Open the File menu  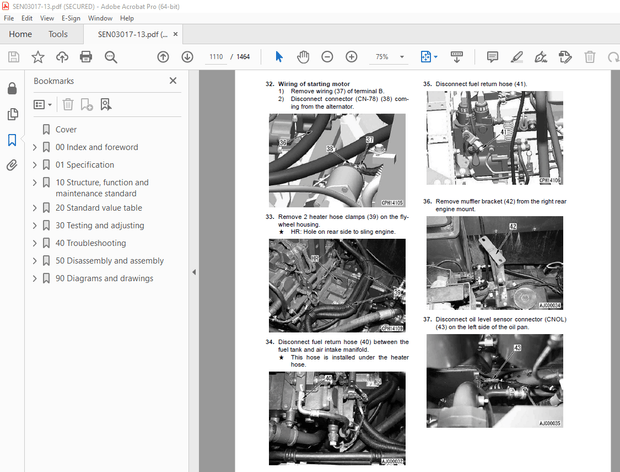click(9, 18)
